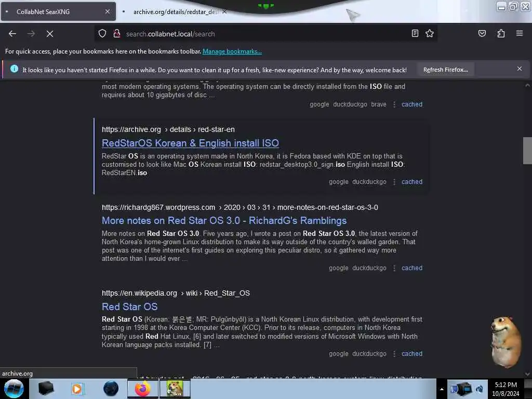This screenshot has width=532, height=399.
Task: Click the en.wikipedia.org wiki Red_Star_OS URL
Action: pos(176,293)
